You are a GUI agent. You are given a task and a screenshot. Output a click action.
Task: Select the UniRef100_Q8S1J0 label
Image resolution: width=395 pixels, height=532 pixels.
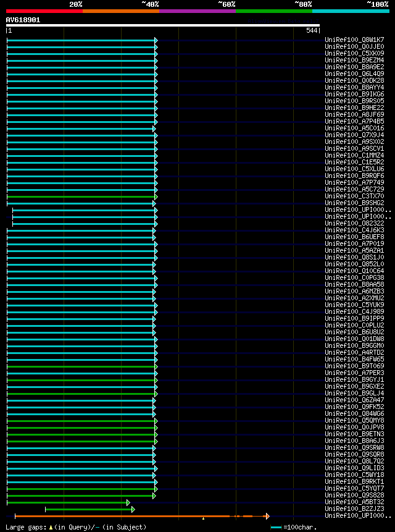tap(354, 257)
